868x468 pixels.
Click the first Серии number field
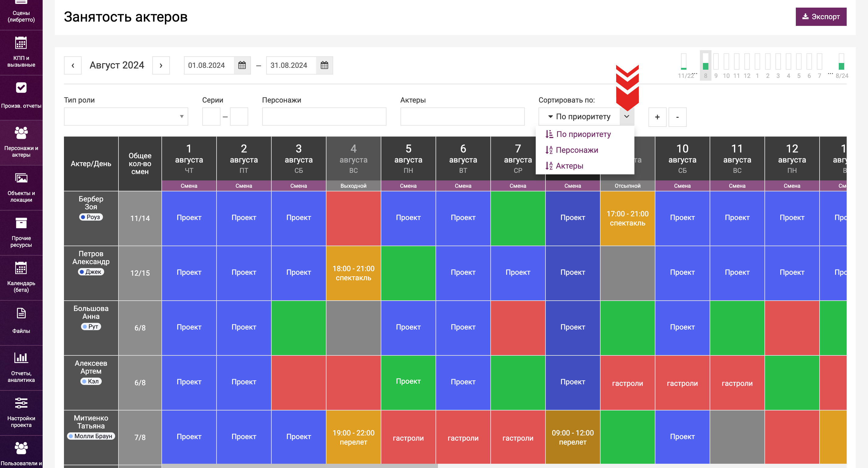point(211,117)
